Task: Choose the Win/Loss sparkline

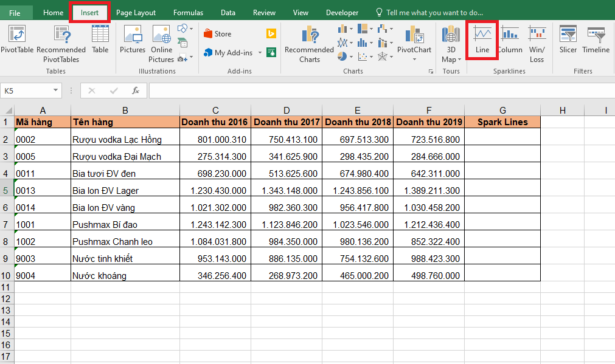Action: coord(537,39)
